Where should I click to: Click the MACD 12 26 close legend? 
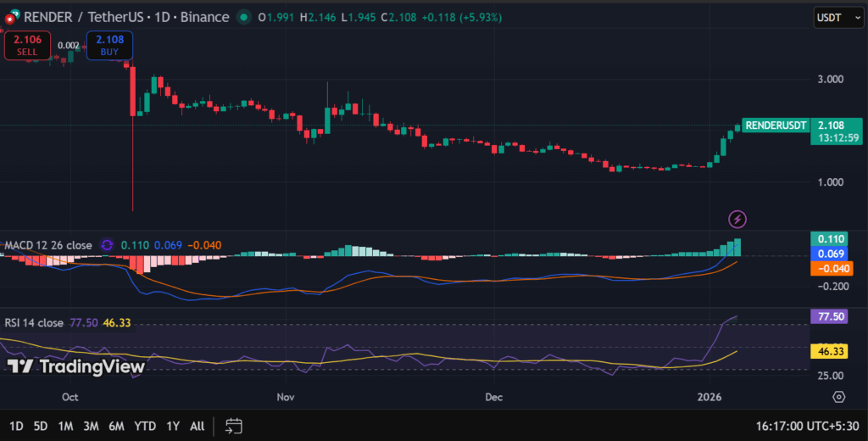[48, 245]
